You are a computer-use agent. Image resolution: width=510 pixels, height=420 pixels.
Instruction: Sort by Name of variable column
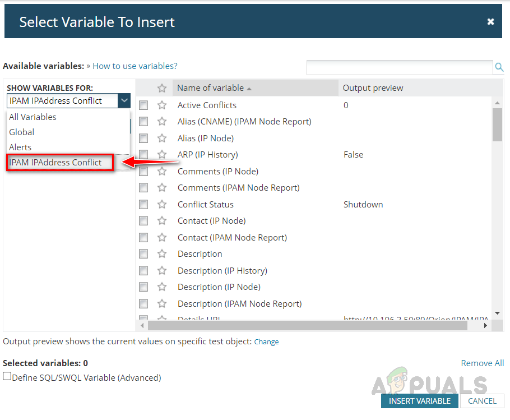click(256, 88)
